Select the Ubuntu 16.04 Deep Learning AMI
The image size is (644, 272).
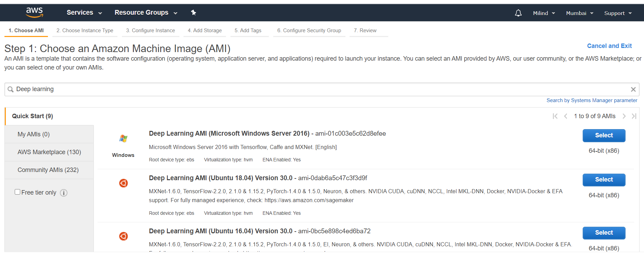(604, 233)
